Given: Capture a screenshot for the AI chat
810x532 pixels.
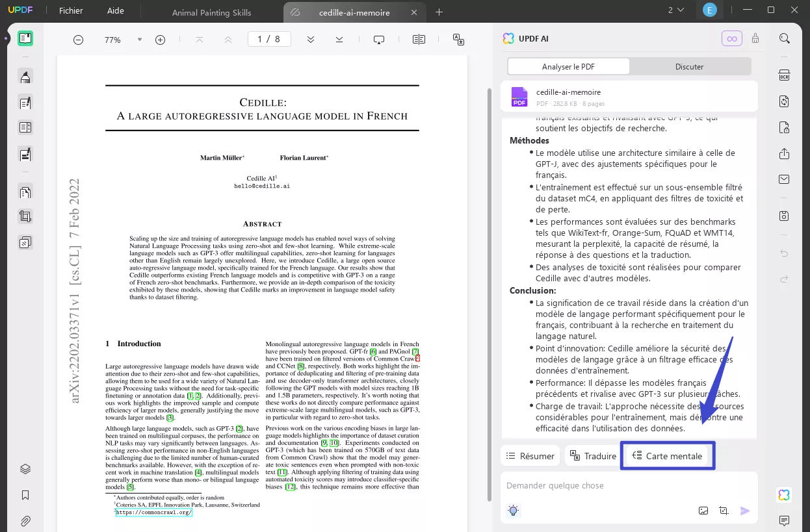Looking at the screenshot, I should click(x=724, y=511).
